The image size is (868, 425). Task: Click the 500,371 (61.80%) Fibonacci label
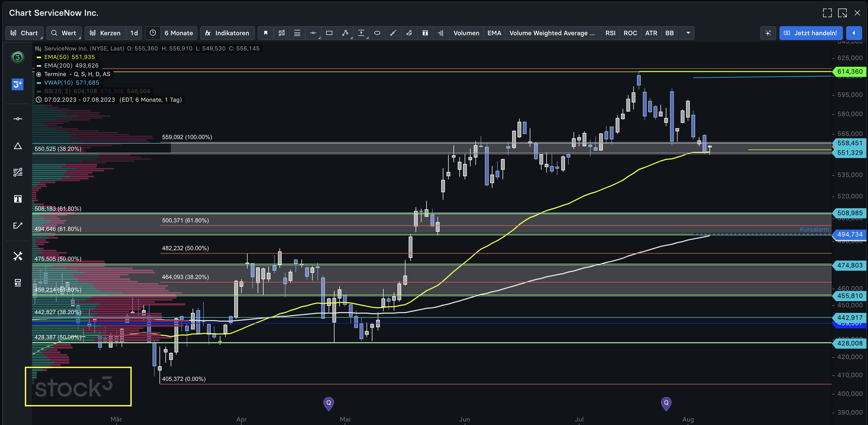click(185, 221)
